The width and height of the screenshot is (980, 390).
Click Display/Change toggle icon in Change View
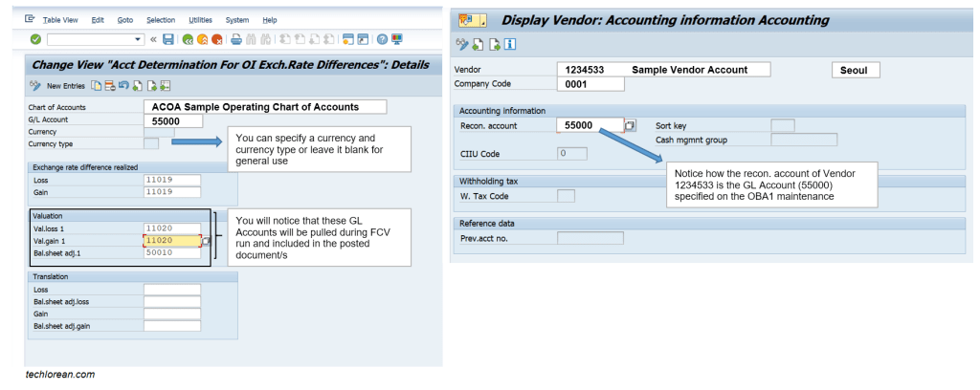pos(35,85)
